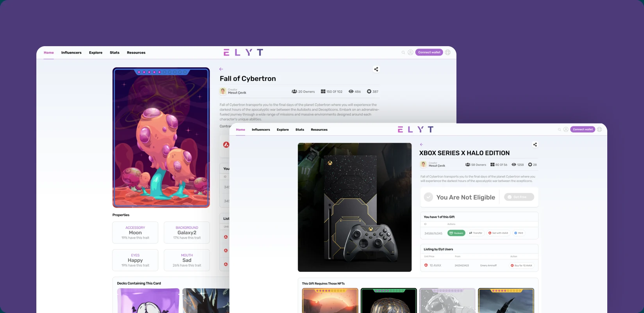The height and width of the screenshot is (313, 644).
Task: Click the Xbox Series X Halo console image
Action: [354, 207]
